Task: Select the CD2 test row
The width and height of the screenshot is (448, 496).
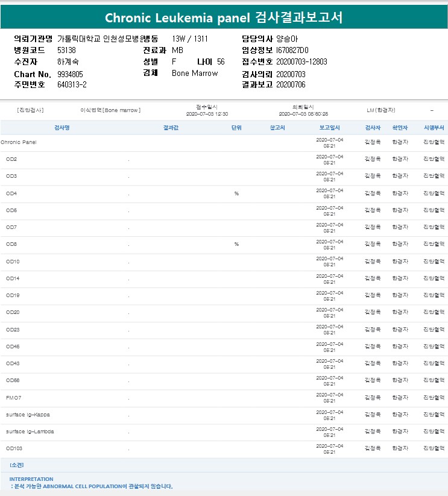Action: point(11,160)
